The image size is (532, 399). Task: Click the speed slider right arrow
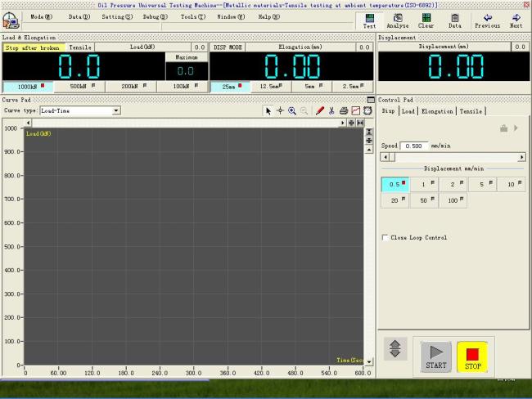click(521, 157)
